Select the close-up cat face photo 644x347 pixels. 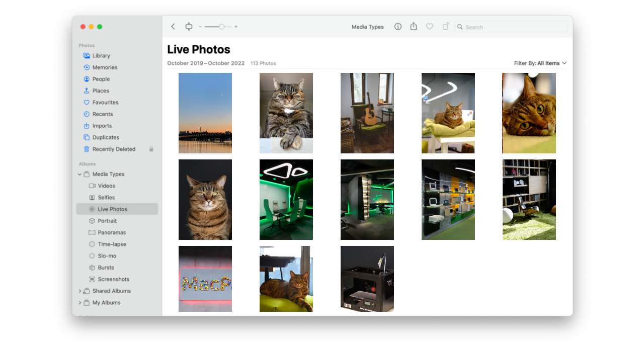[x=529, y=113]
